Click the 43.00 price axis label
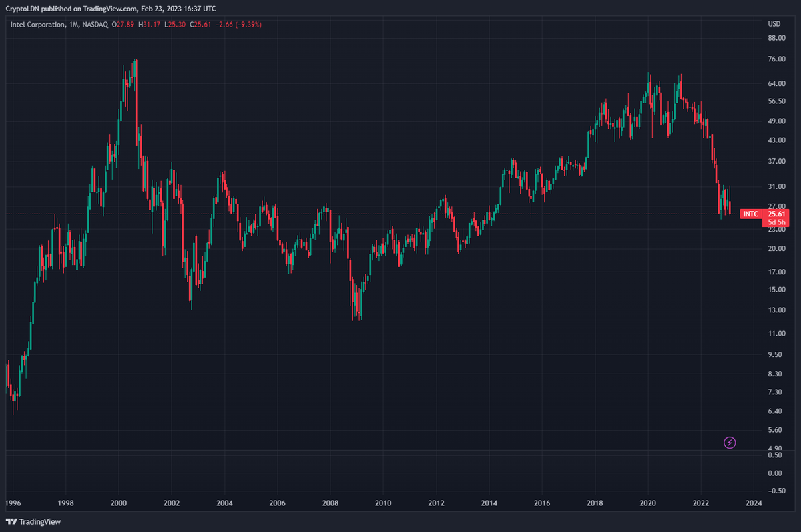Screen dimensions: 801x532 [776, 140]
